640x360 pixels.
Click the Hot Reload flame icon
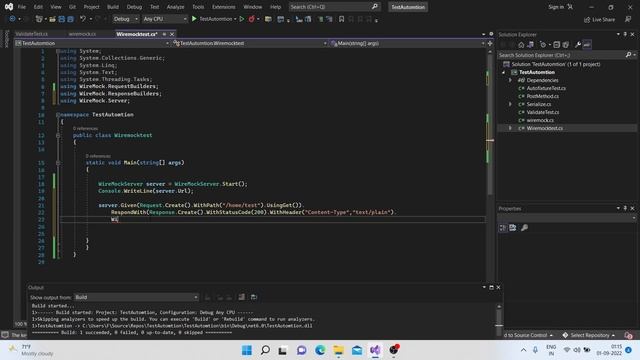pos(251,19)
